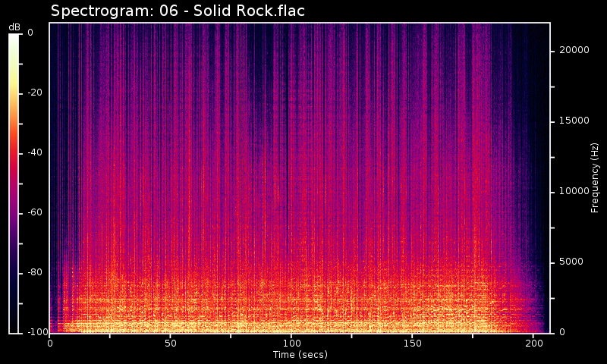Select the 200 second time axis marker
Screen dimensions: 607x364
point(533,344)
